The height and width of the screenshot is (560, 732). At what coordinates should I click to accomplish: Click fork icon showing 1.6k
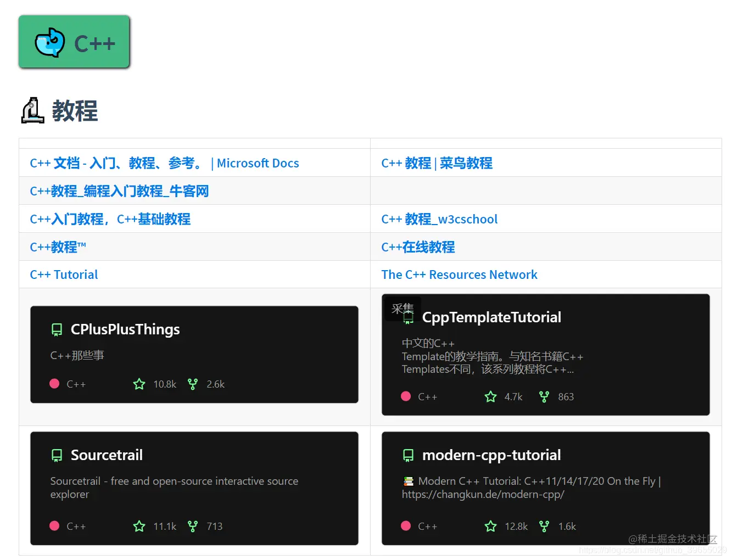click(544, 526)
